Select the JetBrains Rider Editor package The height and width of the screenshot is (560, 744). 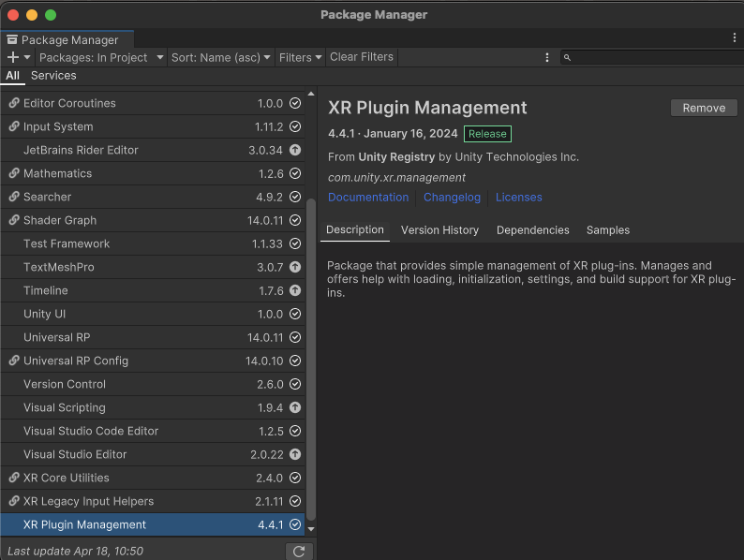pos(153,150)
